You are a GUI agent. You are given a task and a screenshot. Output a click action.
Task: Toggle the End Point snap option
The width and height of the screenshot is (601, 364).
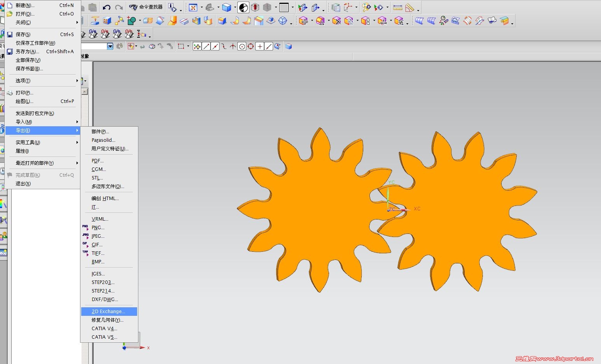coord(206,47)
